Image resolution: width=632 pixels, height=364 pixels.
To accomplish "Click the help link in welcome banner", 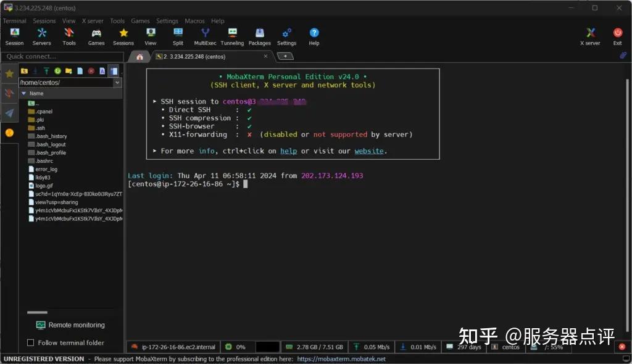I will [289, 151].
